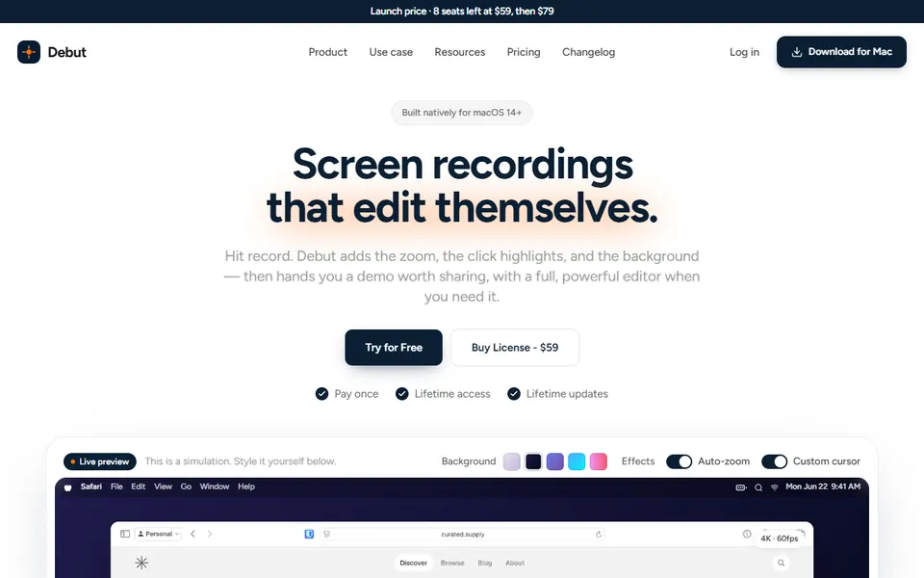Click the Mon Jun 22 9:41 AM clock

tap(823, 486)
